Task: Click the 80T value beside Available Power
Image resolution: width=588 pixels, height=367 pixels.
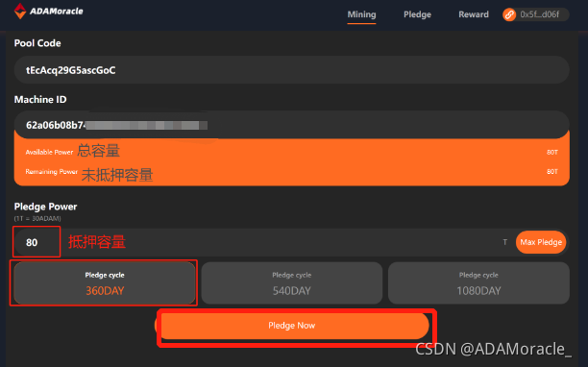Action: coord(552,152)
